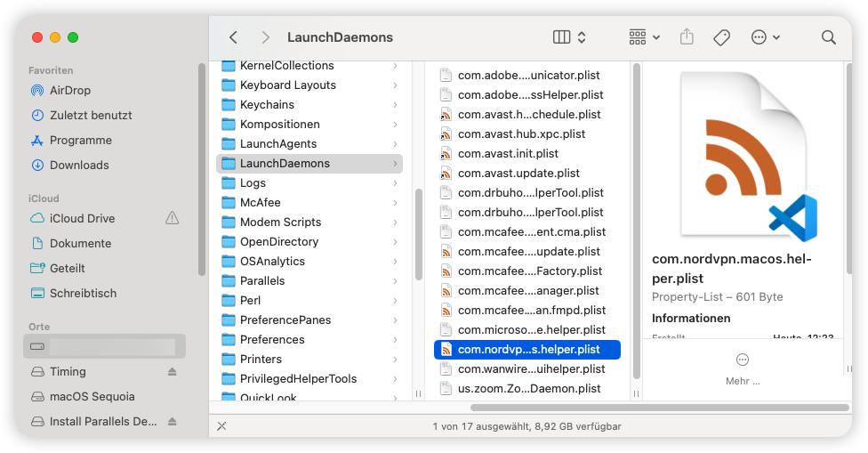
Task: Select the LaunchAgents folder
Action: click(x=277, y=144)
